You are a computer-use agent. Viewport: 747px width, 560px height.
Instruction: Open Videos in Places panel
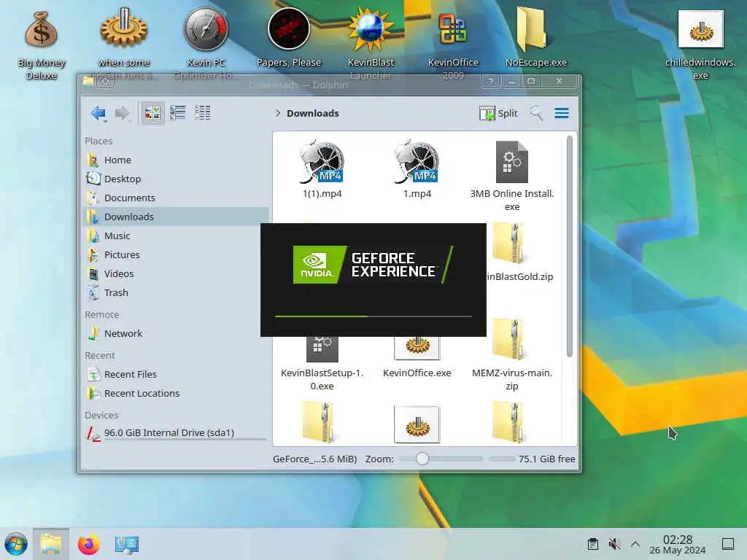[177, 274]
